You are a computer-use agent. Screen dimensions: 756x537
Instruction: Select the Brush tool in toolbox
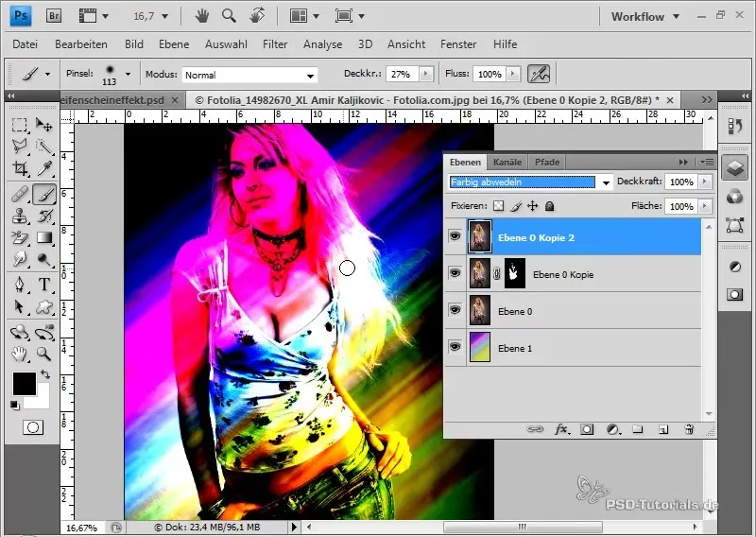44,195
